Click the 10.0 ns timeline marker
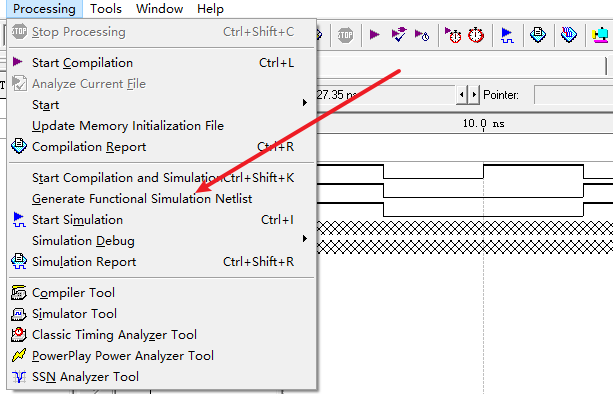Image resolution: width=613 pixels, height=394 pixels. 484,124
